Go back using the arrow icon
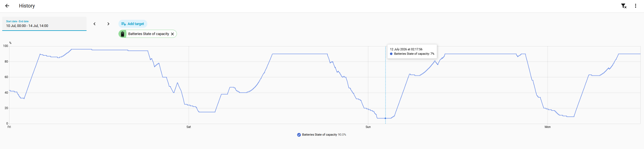This screenshot has height=149, width=644. pyautogui.click(x=7, y=6)
